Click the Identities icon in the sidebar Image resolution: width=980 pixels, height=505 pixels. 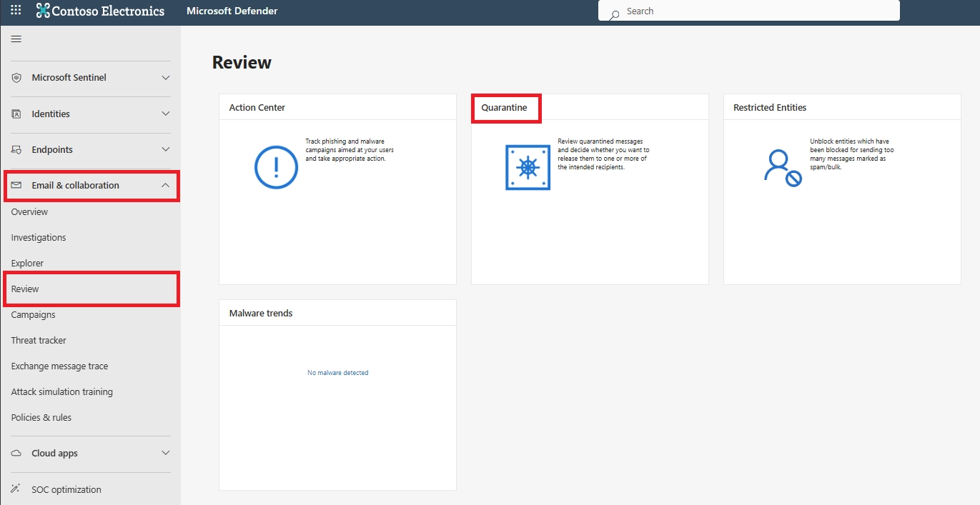click(15, 113)
